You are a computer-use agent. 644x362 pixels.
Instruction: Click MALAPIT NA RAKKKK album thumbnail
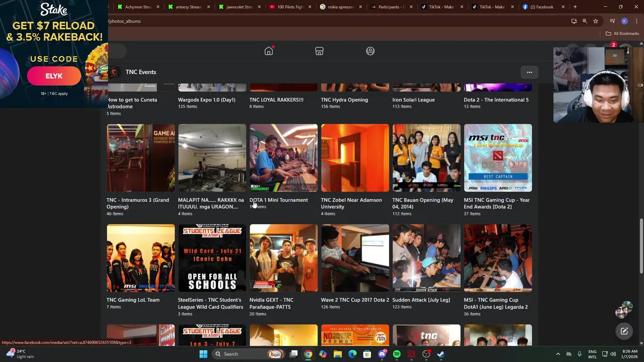[x=212, y=158]
